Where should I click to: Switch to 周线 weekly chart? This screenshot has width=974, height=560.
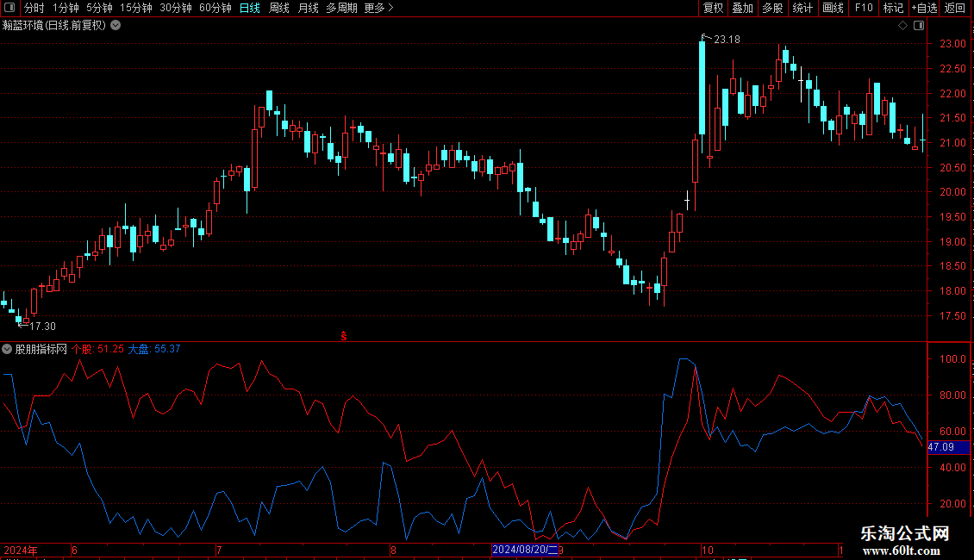click(x=279, y=8)
